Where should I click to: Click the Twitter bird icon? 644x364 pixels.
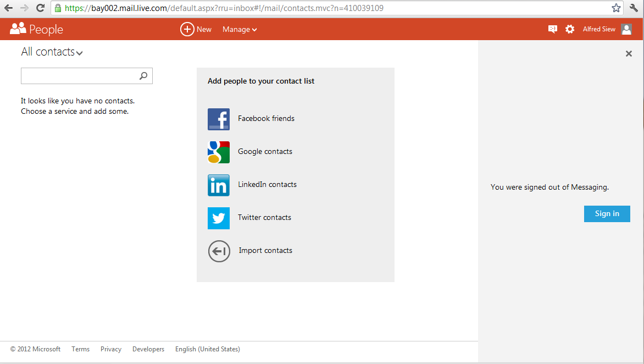tap(219, 218)
